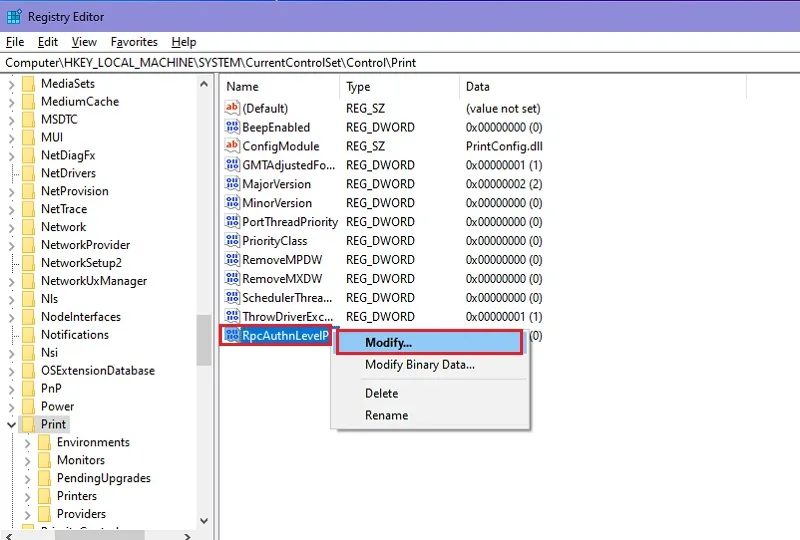Click the Printers folder icon
Image resolution: width=800 pixels, height=540 pixels.
tap(45, 496)
